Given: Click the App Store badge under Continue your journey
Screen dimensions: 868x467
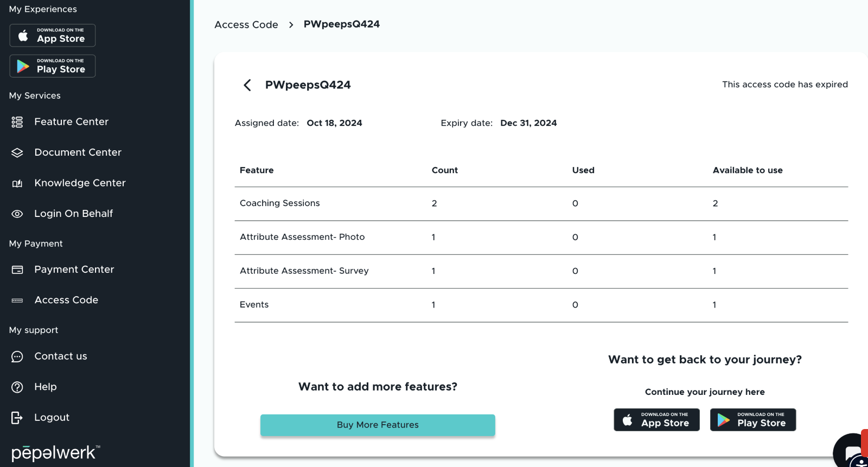Looking at the screenshot, I should point(656,420).
